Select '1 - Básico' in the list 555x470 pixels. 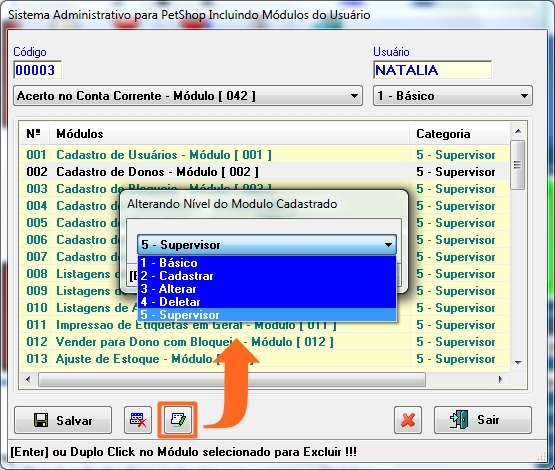coord(267,263)
